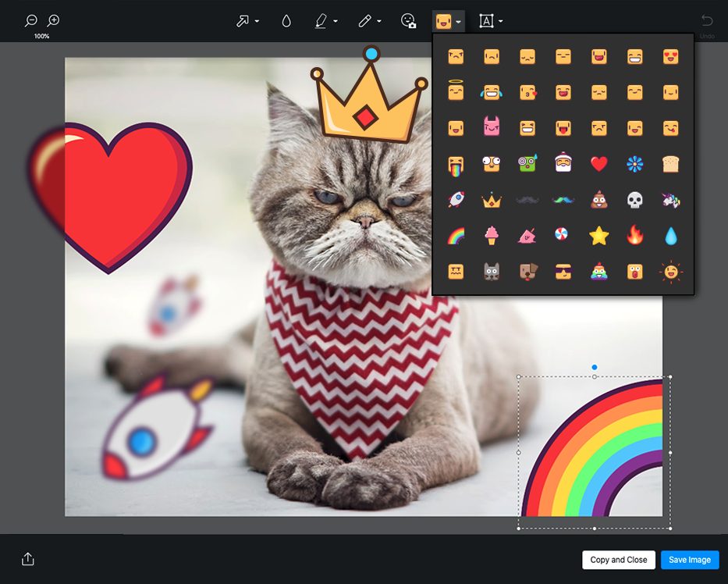728x584 pixels.
Task: Zoom in on the image
Action: (54, 21)
